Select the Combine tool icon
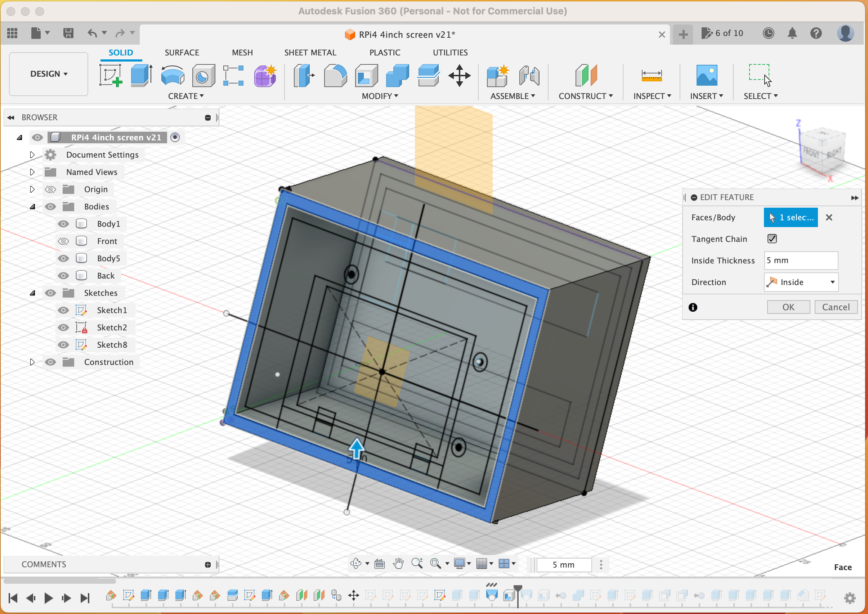The image size is (868, 614). pos(397,75)
